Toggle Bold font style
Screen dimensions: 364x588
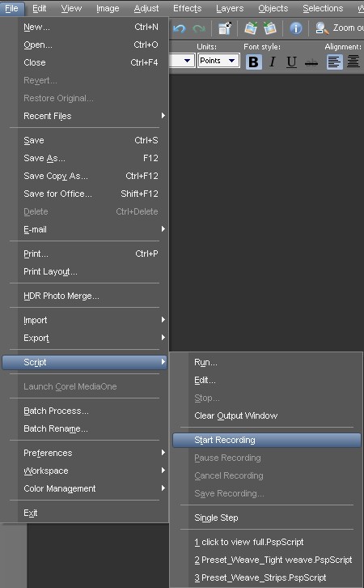point(253,62)
